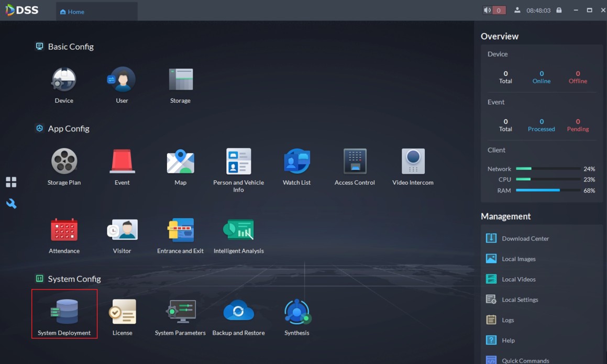Screen dimensions: 607x364
Task: Switch to the Home tab
Action: (x=72, y=12)
